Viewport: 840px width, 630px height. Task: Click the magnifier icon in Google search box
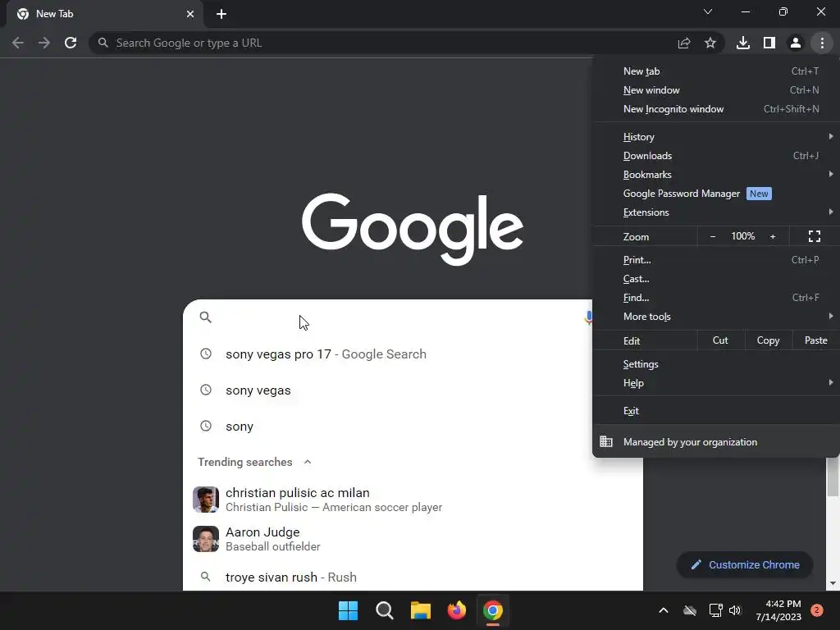coord(206,317)
